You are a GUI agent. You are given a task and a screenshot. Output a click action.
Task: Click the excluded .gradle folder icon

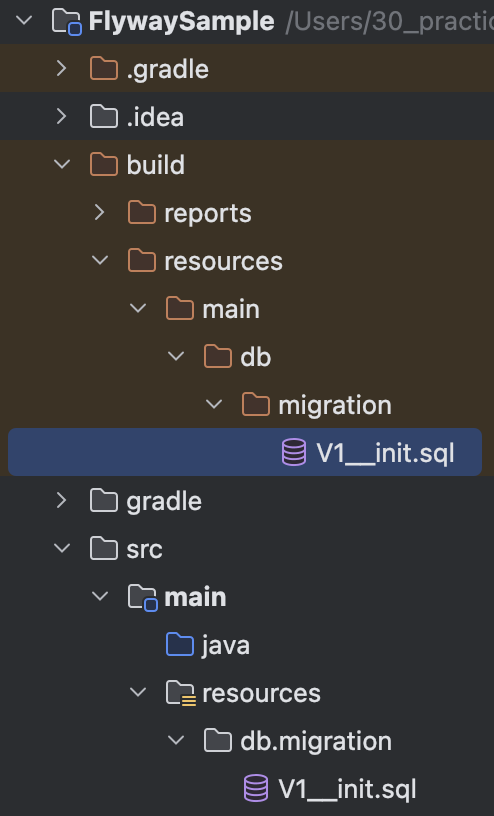pos(104,69)
